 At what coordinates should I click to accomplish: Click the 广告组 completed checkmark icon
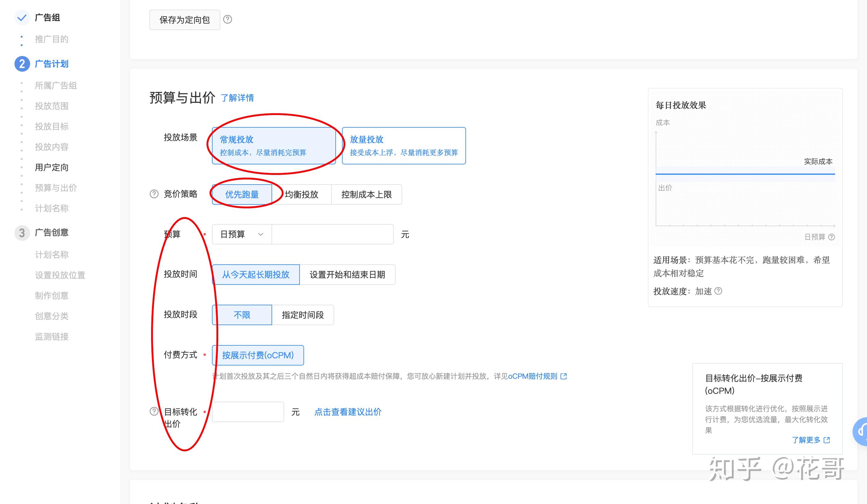click(x=22, y=17)
